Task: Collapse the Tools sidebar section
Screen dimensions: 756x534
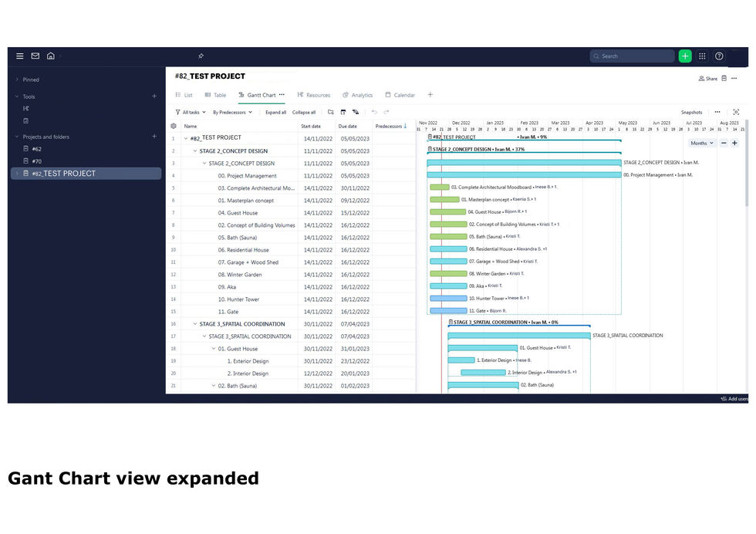Action: click(x=17, y=96)
